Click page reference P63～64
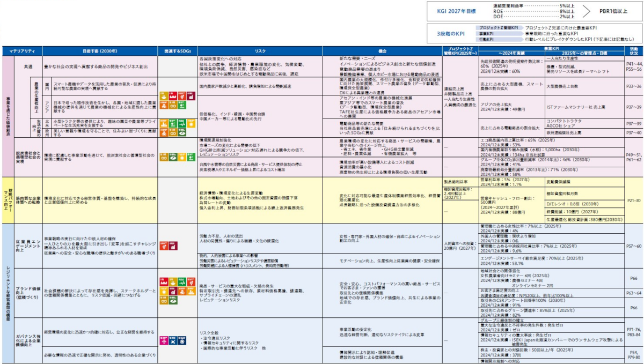Screen dimensions: 644x364 [634, 293]
